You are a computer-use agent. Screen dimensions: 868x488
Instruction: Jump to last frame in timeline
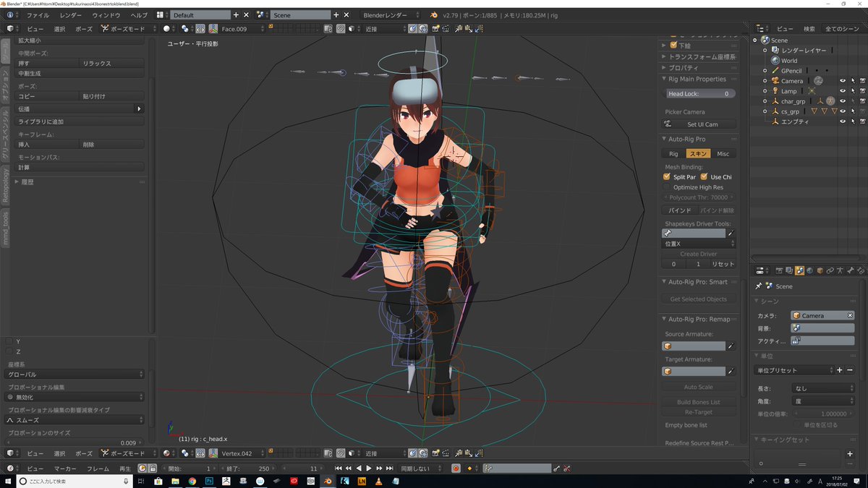coord(390,468)
